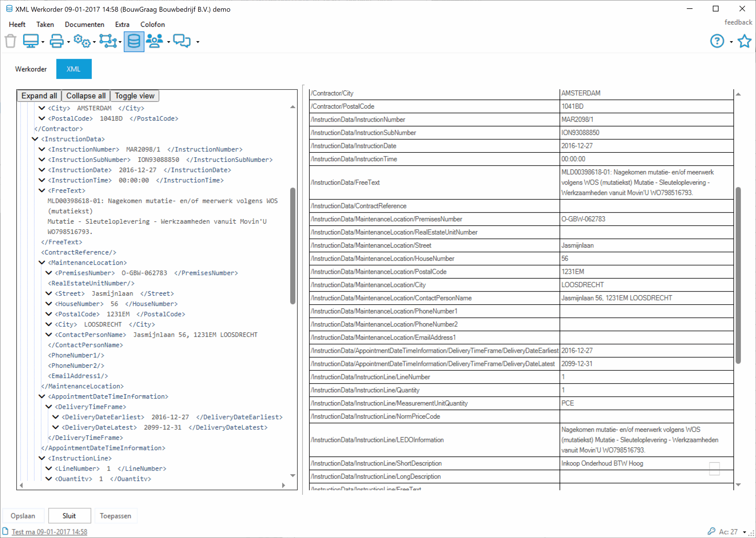
Task: Click the people group icon
Action: point(154,41)
